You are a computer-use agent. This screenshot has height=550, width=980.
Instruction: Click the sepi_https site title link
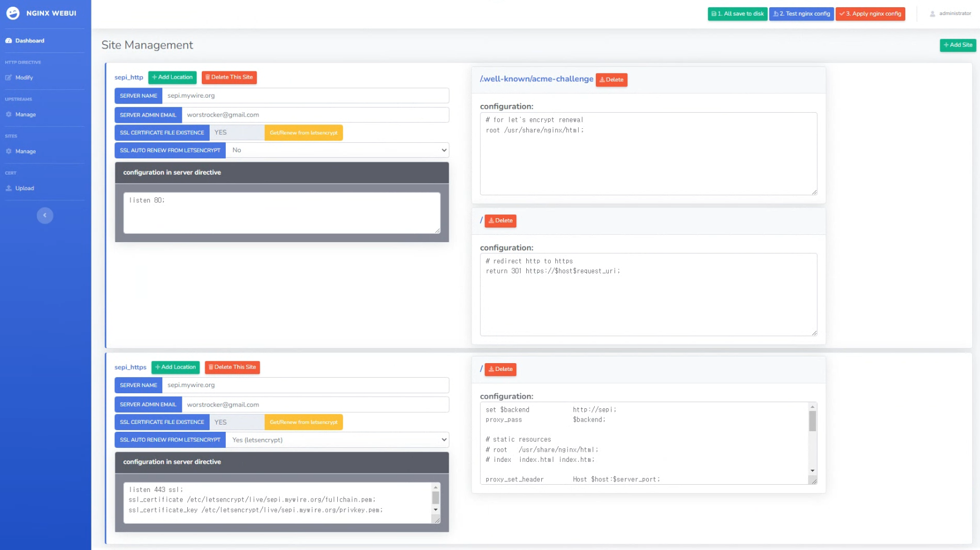click(130, 368)
